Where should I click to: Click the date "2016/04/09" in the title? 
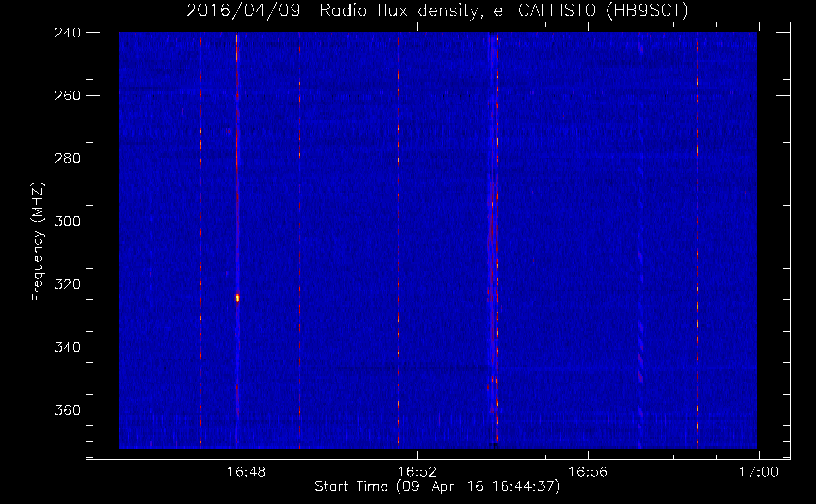(243, 11)
